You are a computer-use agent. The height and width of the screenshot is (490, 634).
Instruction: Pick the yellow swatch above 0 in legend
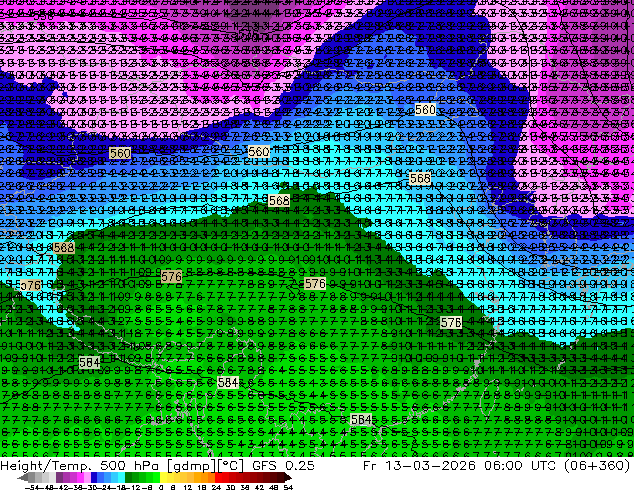click(163, 478)
